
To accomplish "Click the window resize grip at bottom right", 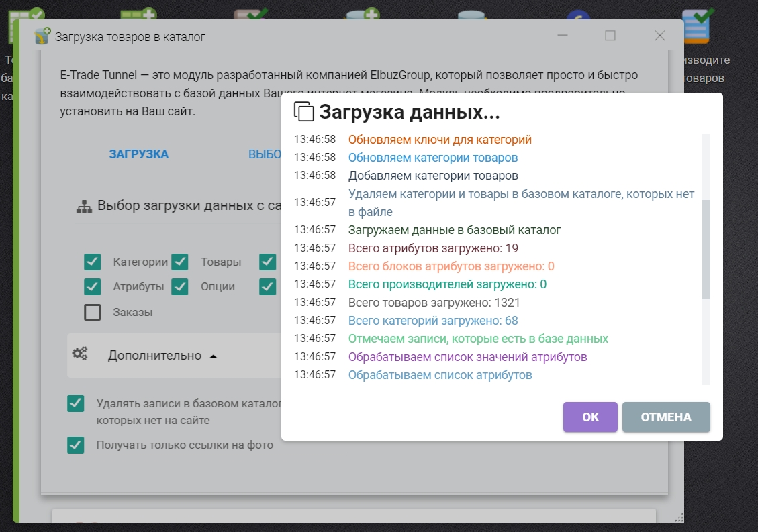I will click(679, 517).
